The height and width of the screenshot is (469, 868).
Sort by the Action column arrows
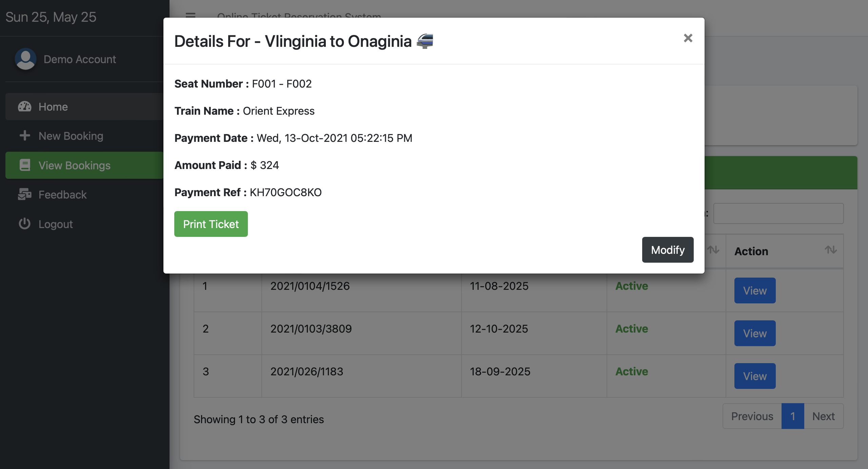(831, 250)
